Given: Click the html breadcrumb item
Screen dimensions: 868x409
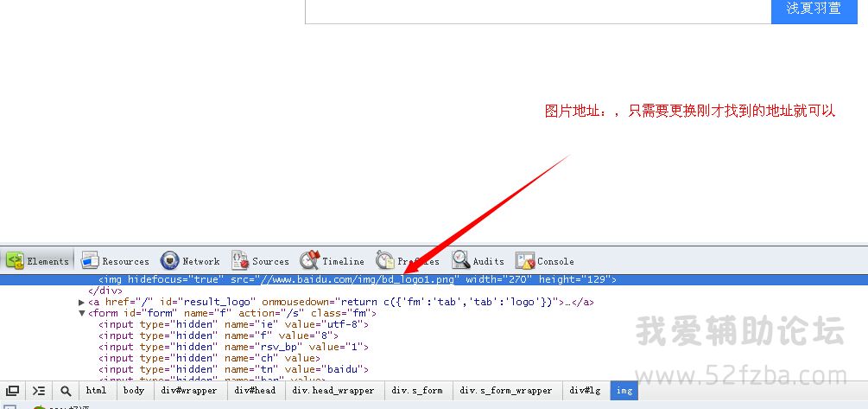Looking at the screenshot, I should click(x=97, y=391).
